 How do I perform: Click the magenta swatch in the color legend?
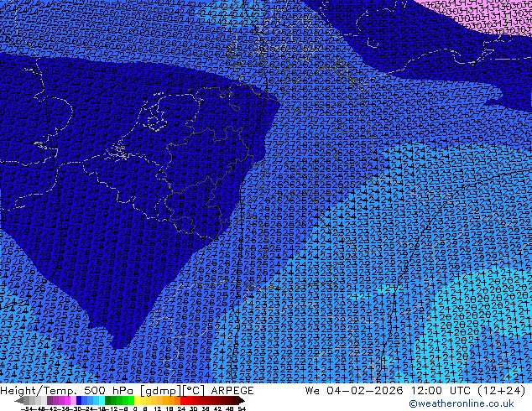click(67, 400)
